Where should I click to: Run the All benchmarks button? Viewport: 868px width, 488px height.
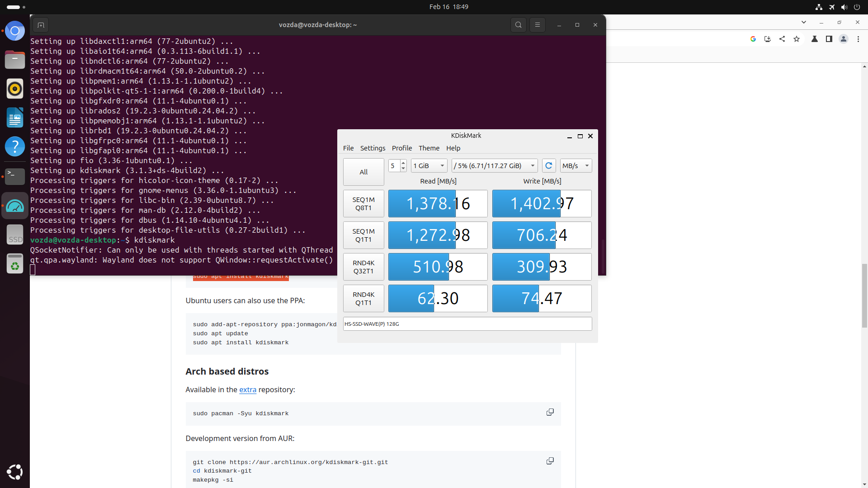click(363, 172)
